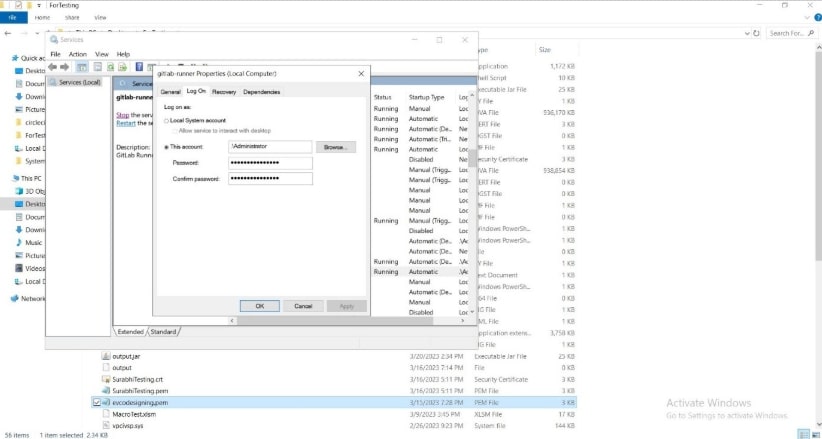This screenshot has width=822, height=439.
Task: Open the Quick Access Toolbar customize dropdown
Action: [x=39, y=5]
